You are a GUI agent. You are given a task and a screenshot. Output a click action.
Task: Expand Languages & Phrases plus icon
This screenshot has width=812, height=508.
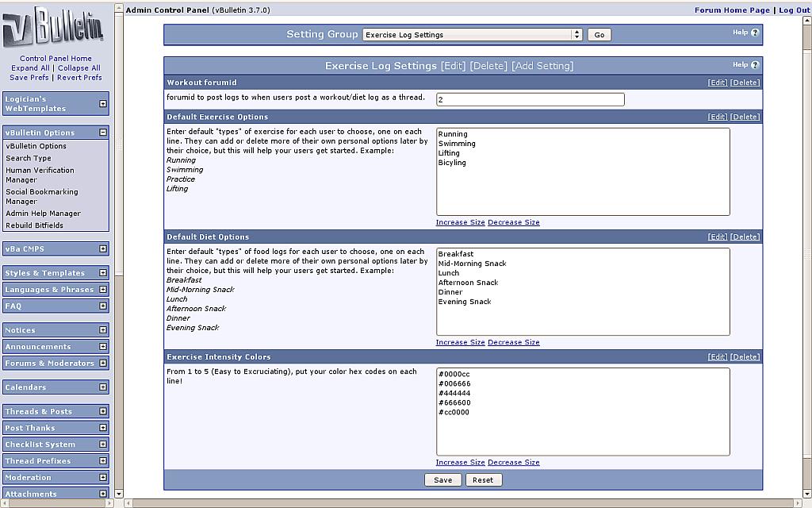(103, 290)
